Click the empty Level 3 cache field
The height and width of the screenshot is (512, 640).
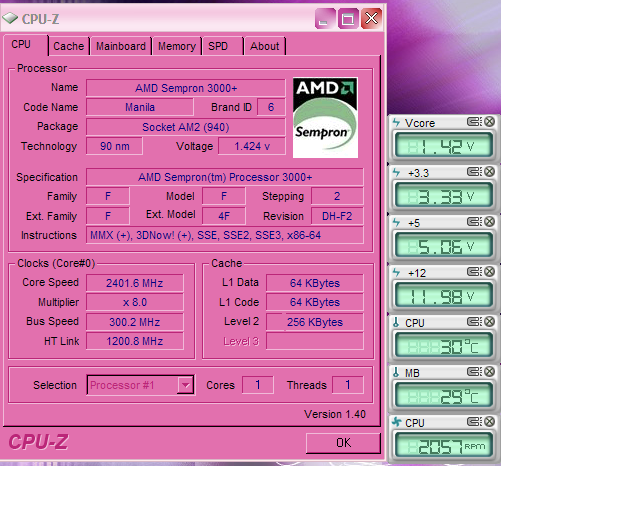[x=315, y=341]
